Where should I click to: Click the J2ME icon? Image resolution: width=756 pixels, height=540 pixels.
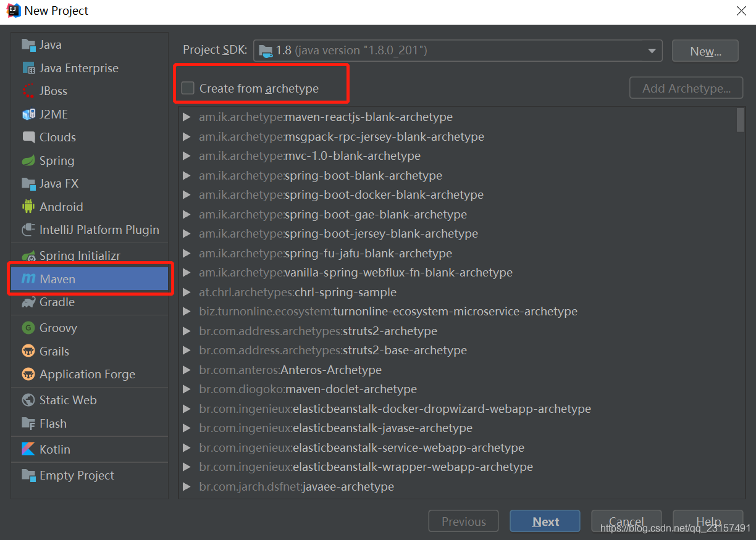pyautogui.click(x=28, y=114)
